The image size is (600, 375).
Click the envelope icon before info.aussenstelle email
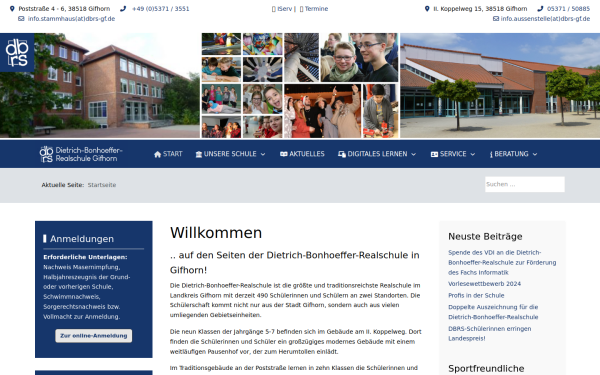(496, 19)
